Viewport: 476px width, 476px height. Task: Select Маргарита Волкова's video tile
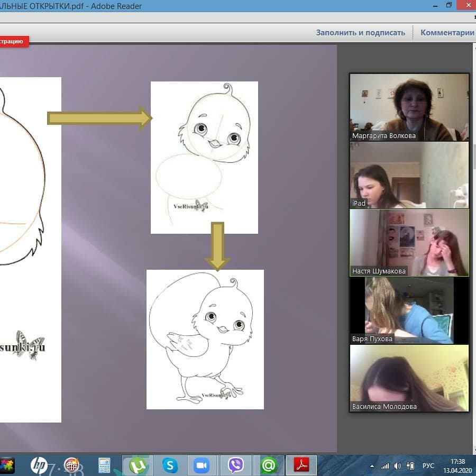coord(409,107)
